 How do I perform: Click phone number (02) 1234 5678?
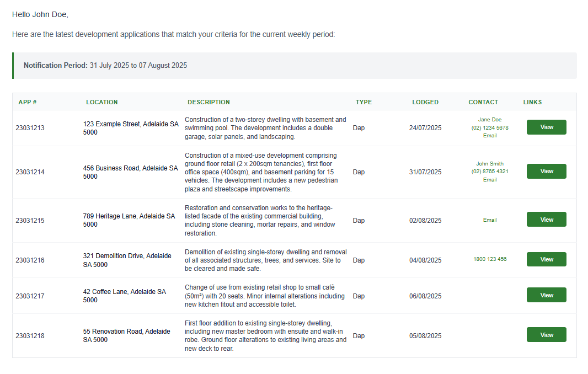tap(490, 127)
